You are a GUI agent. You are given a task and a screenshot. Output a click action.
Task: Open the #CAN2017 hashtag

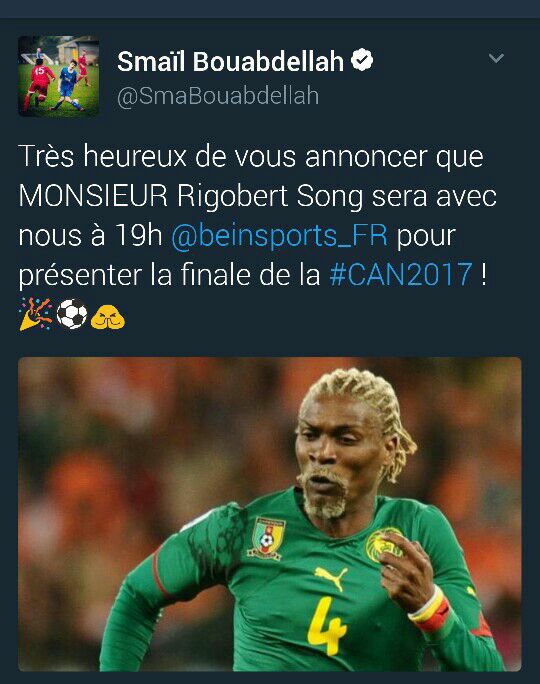click(401, 274)
